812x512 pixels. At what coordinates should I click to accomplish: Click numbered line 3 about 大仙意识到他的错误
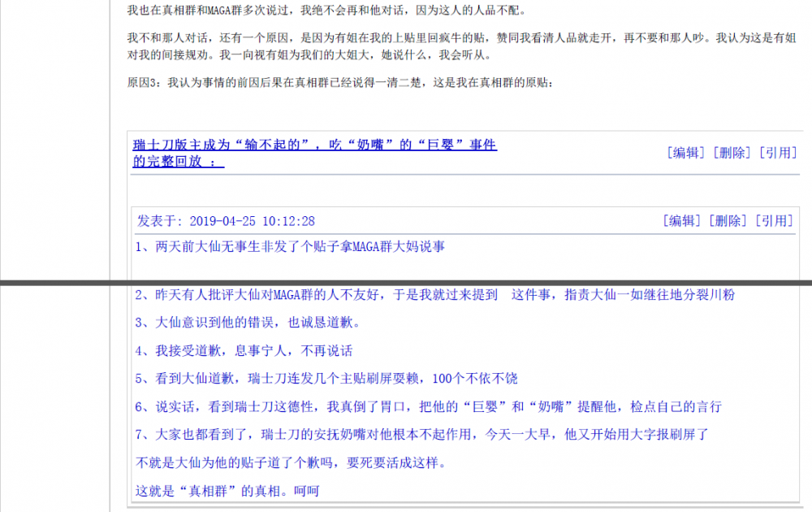pyautogui.click(x=247, y=323)
